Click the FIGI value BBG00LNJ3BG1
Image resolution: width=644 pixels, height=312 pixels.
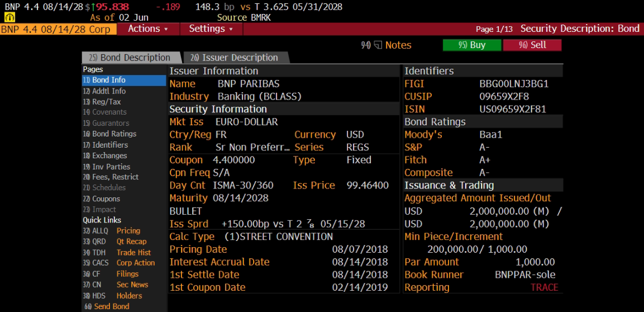(514, 84)
